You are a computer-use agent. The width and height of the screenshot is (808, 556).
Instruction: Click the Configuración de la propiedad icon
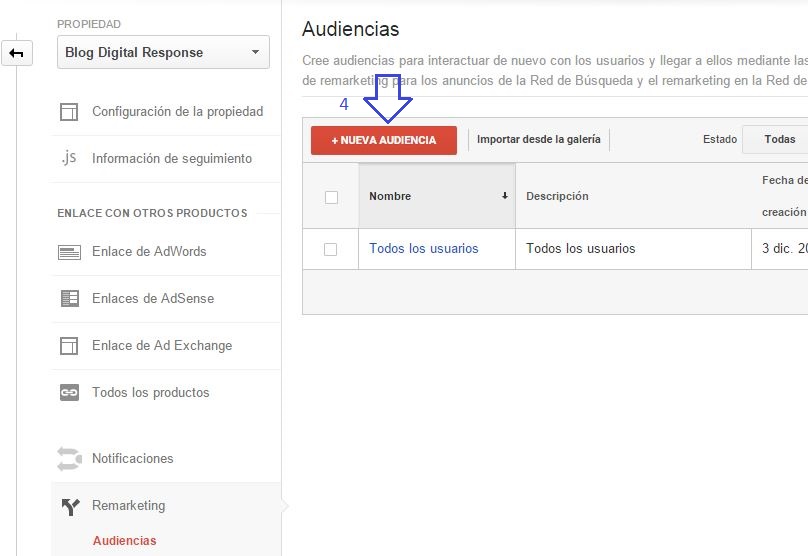69,112
